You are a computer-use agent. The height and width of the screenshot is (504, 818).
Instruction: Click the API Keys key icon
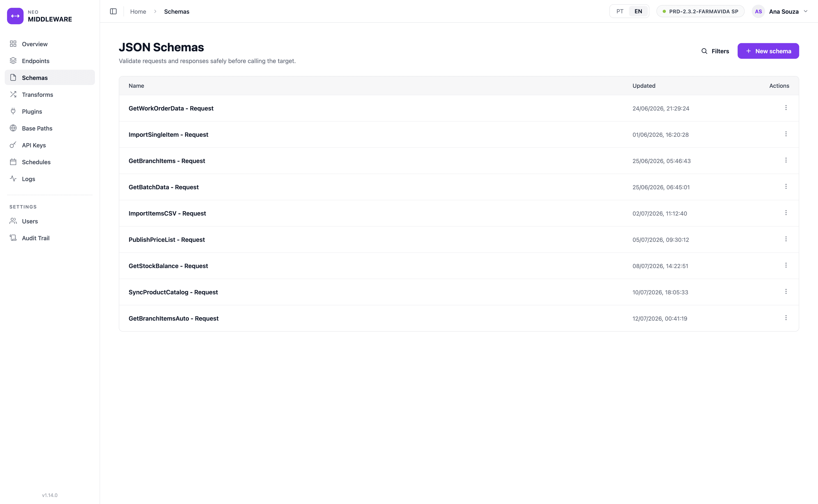[x=13, y=145]
